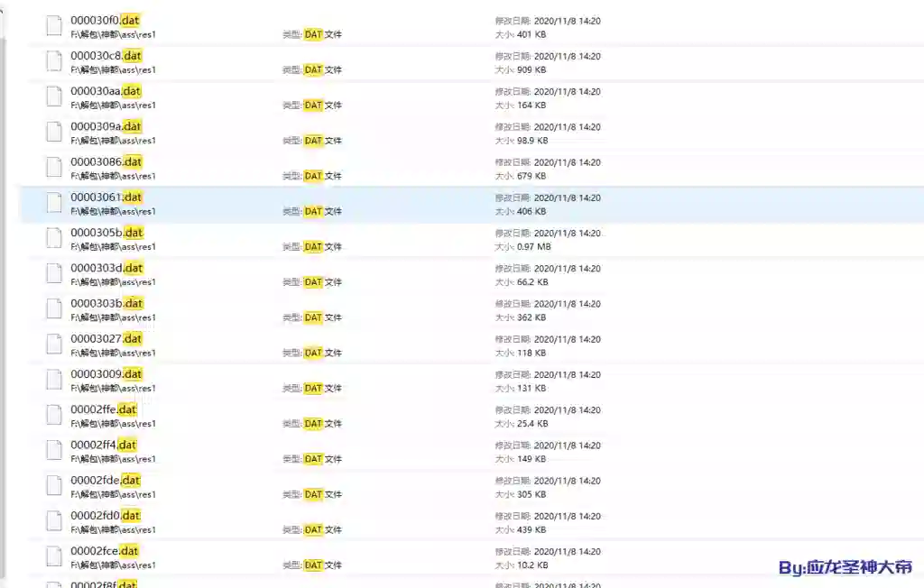Viewport: 924px width, 588px height.
Task: Click the 439 KB size value
Action: click(x=531, y=529)
